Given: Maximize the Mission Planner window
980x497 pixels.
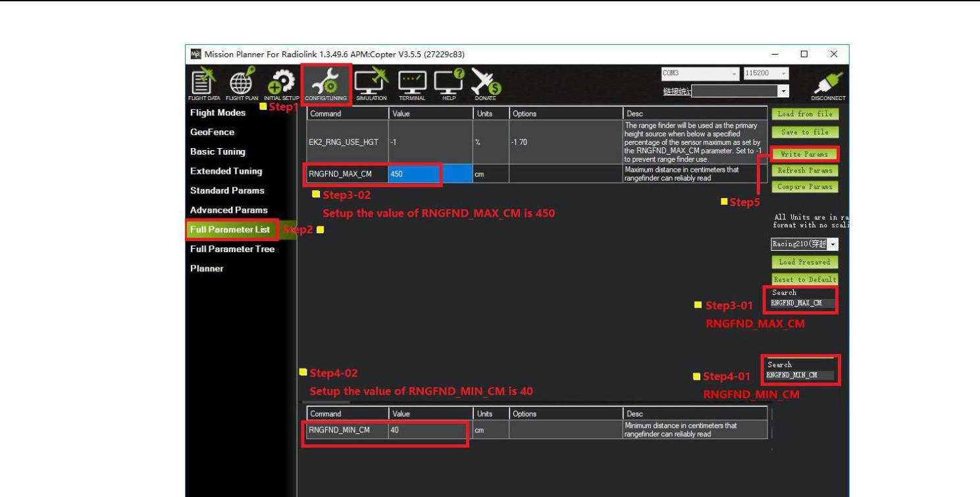Looking at the screenshot, I should pyautogui.click(x=804, y=53).
